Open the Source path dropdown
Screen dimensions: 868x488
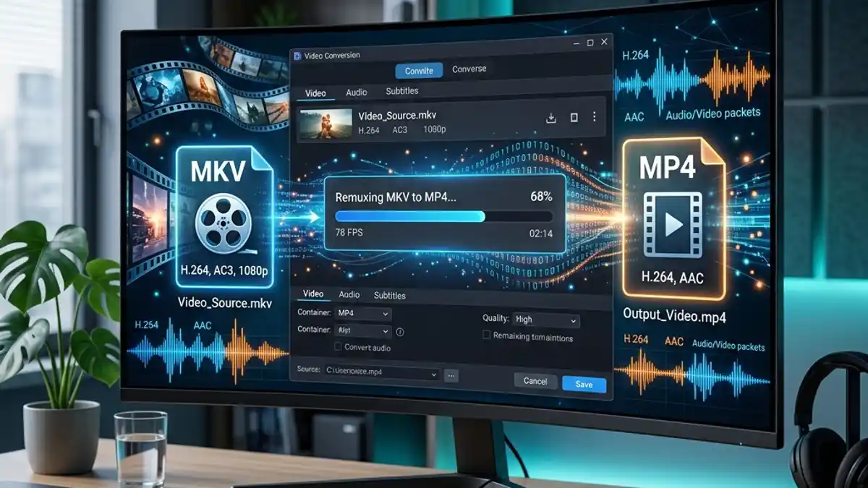pyautogui.click(x=382, y=373)
